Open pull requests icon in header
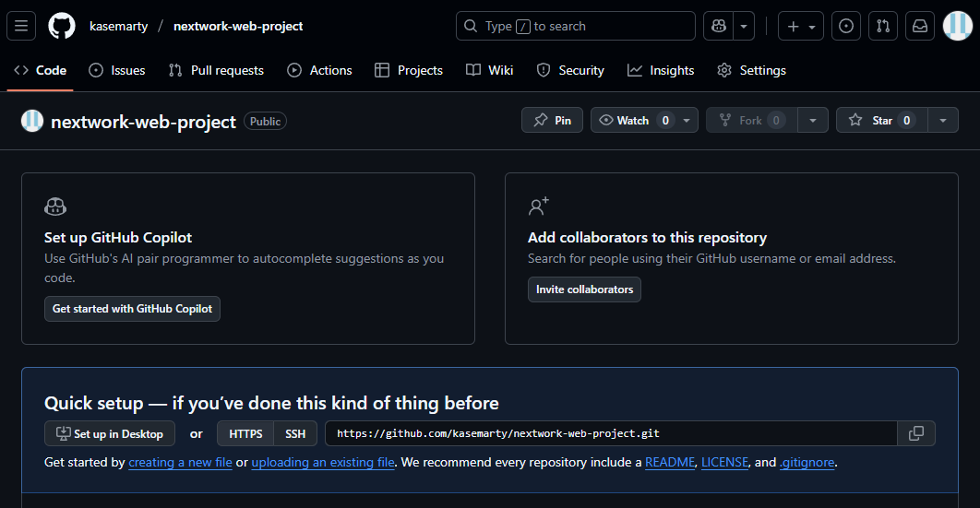 [x=883, y=26]
